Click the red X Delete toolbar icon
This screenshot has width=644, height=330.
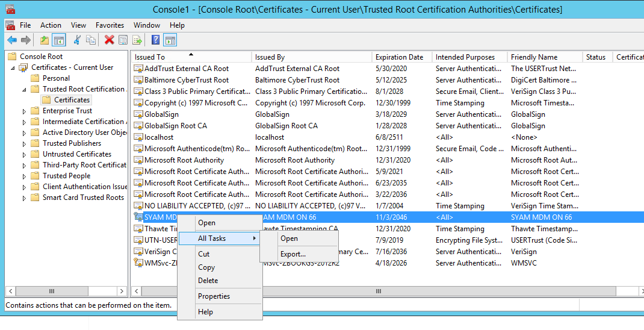point(109,40)
